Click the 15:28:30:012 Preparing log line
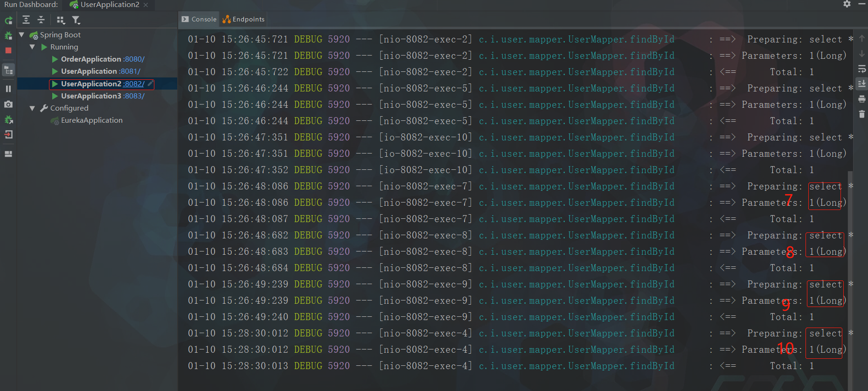868x391 pixels. (521, 333)
